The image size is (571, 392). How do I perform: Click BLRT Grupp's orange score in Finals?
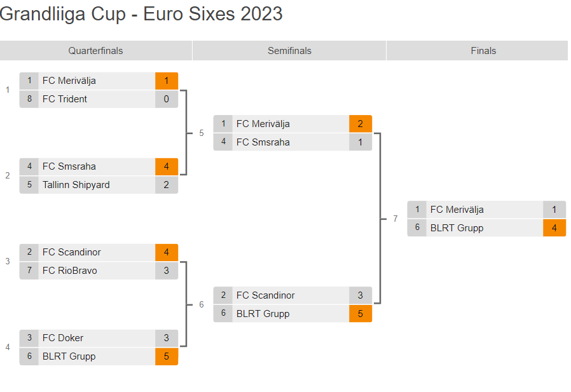(x=554, y=228)
